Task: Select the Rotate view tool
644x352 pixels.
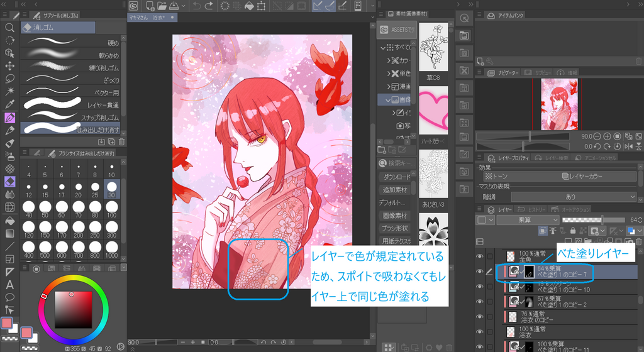Action: tap(10, 40)
